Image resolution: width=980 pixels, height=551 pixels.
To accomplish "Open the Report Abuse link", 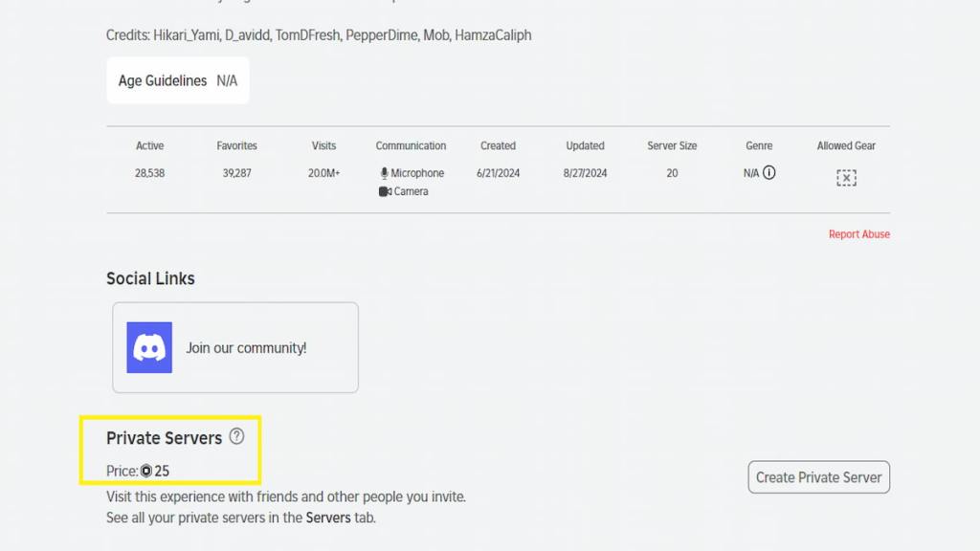I will point(858,233).
